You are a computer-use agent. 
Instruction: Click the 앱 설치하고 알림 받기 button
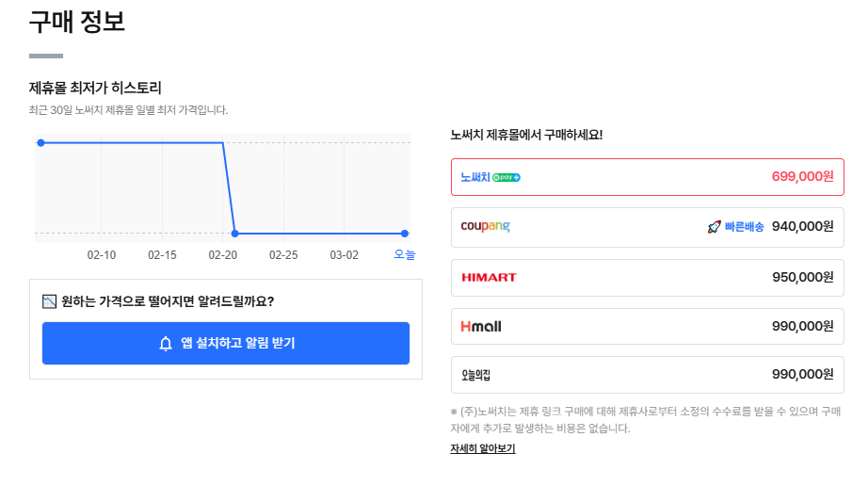point(226,343)
